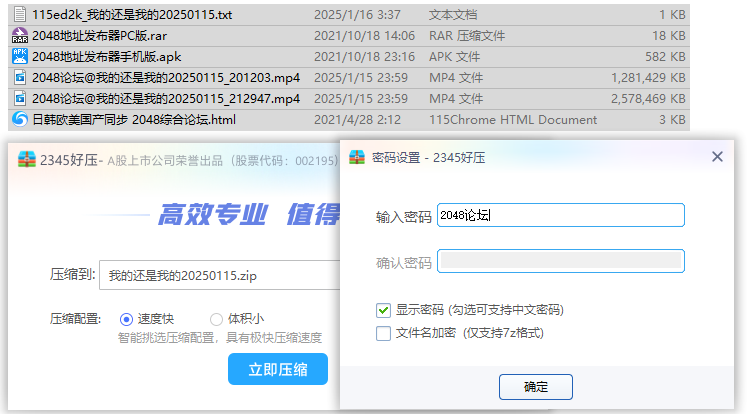Click the MP4 icon for the 212947.mp4 file
The height and width of the screenshot is (414, 747).
20,98
